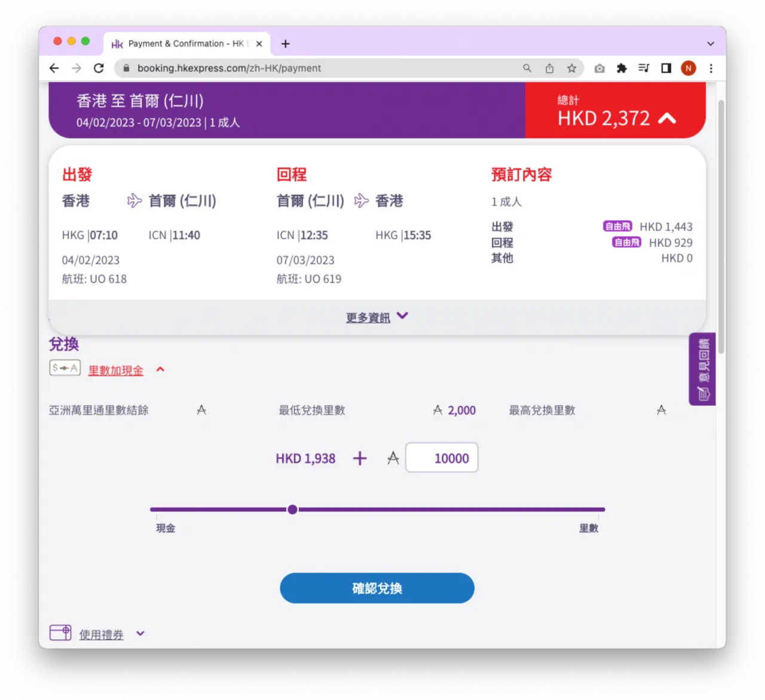
Task: Click the 最低兌換里數 label
Action: point(312,410)
